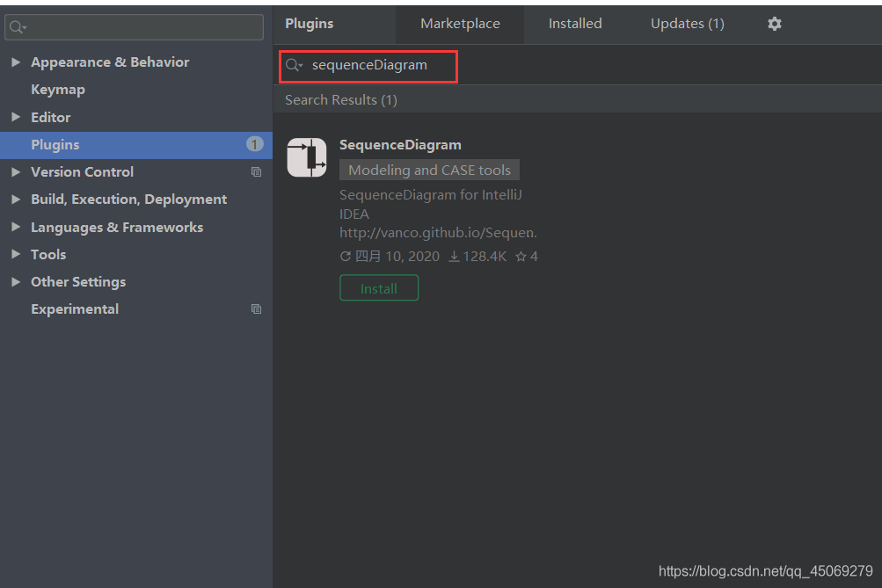The image size is (882, 588).
Task: Click the Experimental project-level copy icon
Action: tap(256, 309)
